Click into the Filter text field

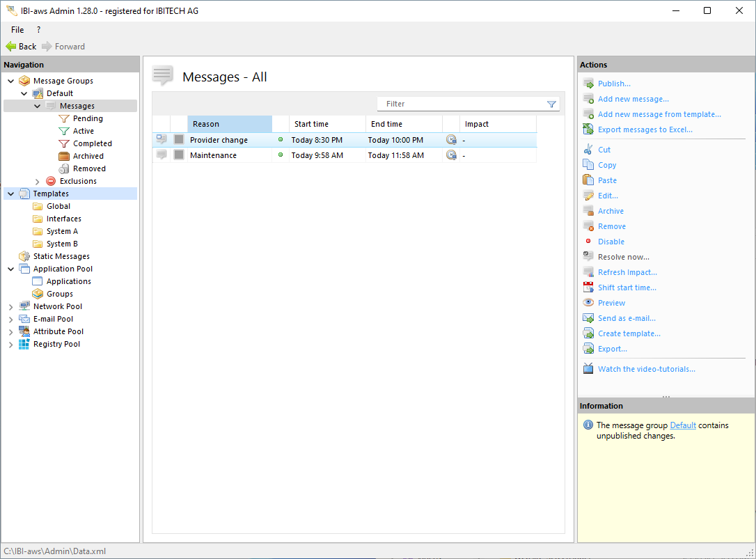click(459, 104)
